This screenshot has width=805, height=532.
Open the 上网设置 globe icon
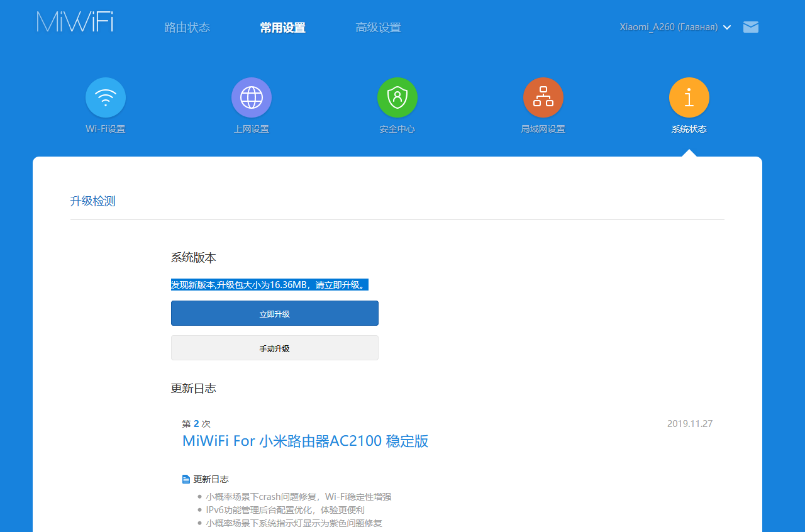pos(252,97)
